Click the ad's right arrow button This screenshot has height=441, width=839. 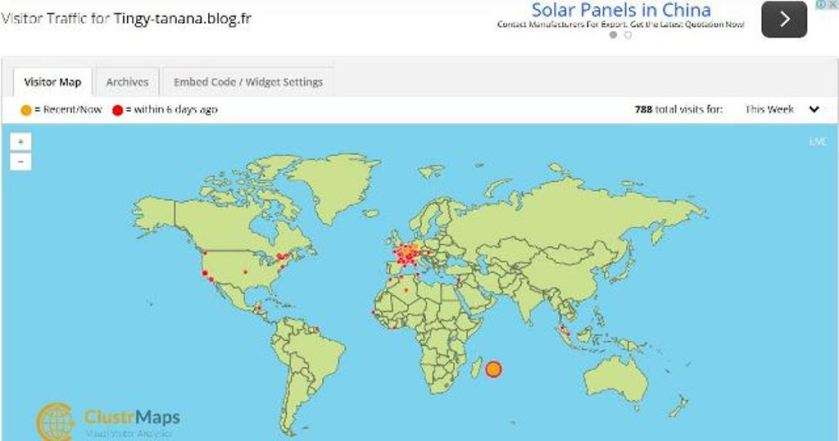tap(784, 19)
